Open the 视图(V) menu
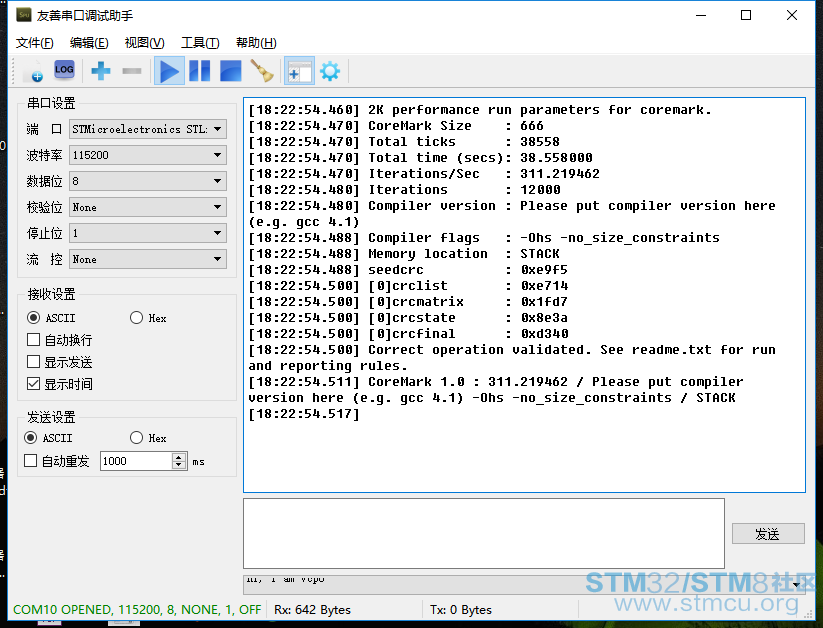Viewport: 823px width, 628px height. click(144, 43)
